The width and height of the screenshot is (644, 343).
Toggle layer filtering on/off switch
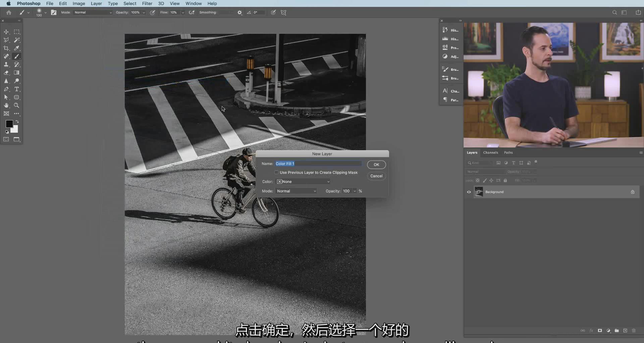(536, 162)
